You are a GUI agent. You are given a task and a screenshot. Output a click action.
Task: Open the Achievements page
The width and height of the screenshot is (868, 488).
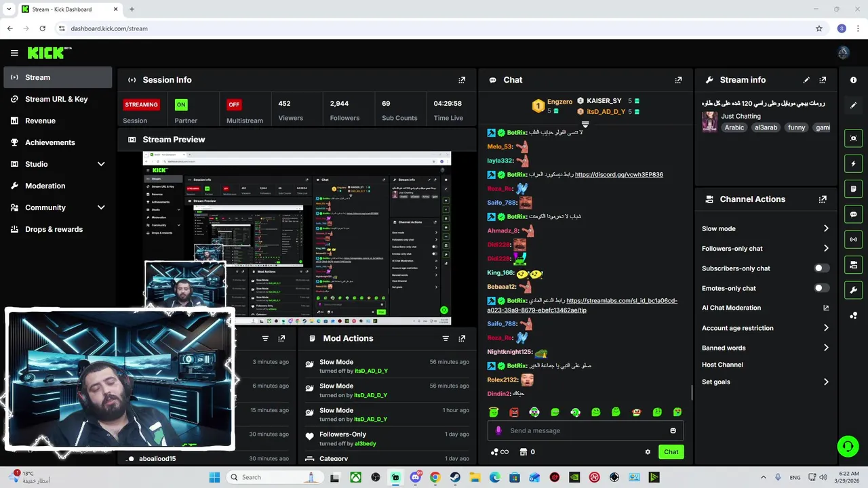[x=58, y=142]
